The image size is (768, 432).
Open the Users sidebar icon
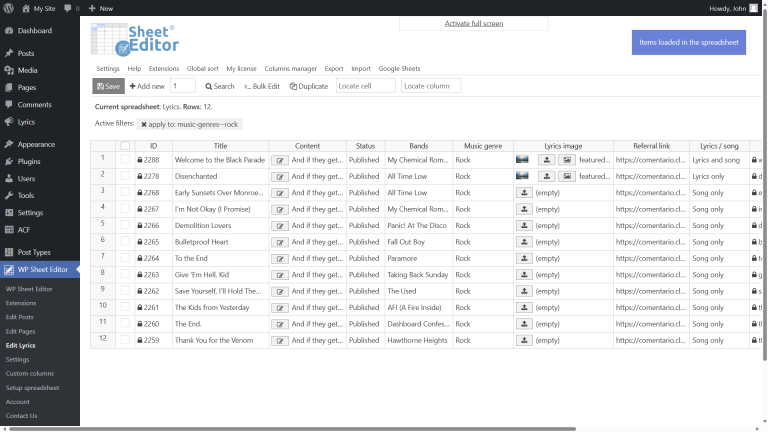[9, 178]
